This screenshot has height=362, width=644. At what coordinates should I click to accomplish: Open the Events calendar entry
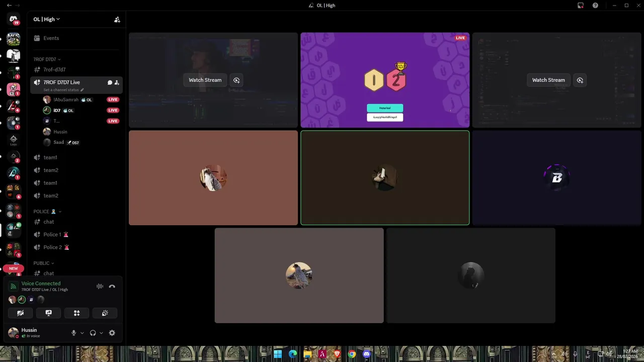click(75, 38)
